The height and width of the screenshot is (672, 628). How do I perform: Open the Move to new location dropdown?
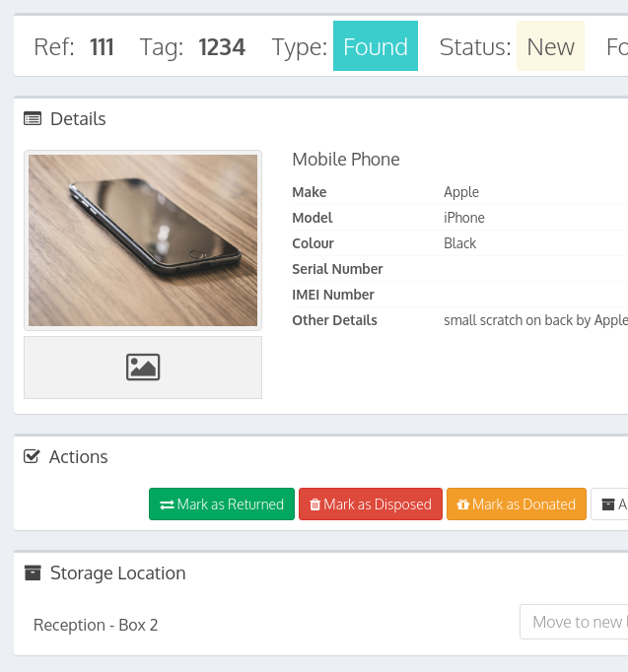(x=574, y=622)
